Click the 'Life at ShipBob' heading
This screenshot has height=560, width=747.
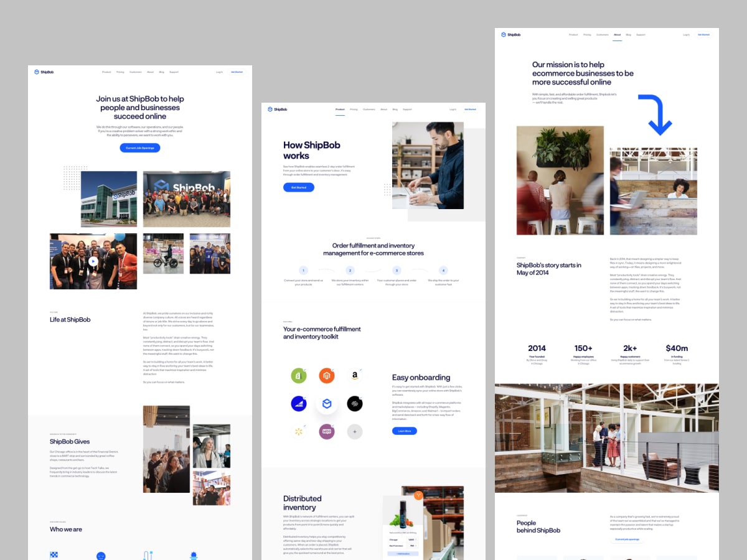[70, 320]
